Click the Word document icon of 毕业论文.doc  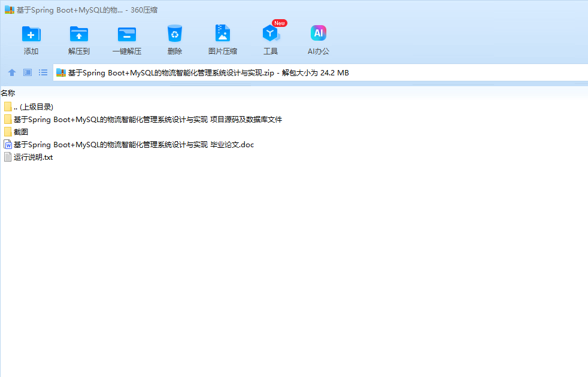(8, 145)
